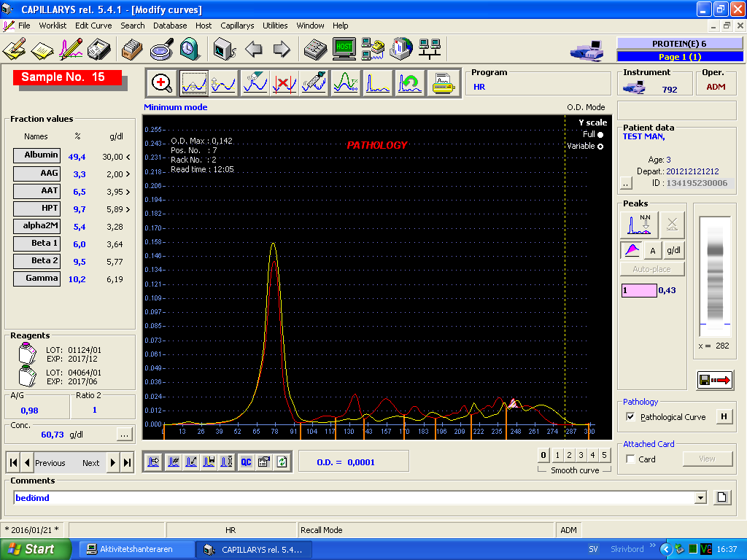Image resolution: width=747 pixels, height=560 pixels.
Task: Open the Edit Curve menu
Action: click(x=93, y=26)
